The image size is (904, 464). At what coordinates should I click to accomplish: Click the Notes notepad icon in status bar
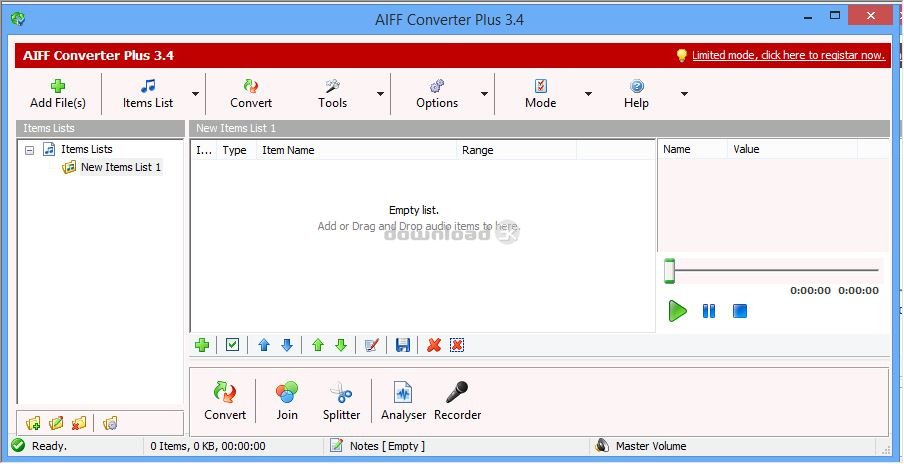(x=337, y=446)
